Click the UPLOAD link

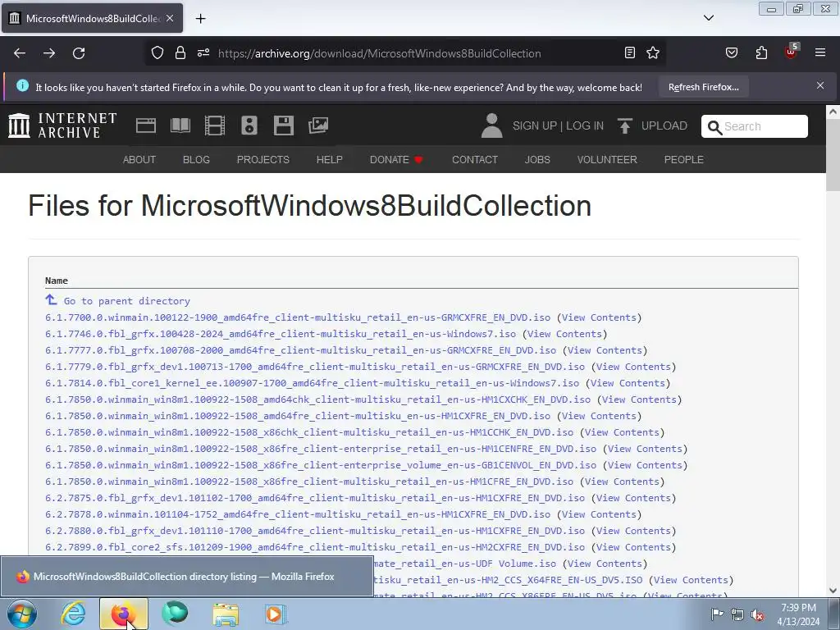coord(652,126)
